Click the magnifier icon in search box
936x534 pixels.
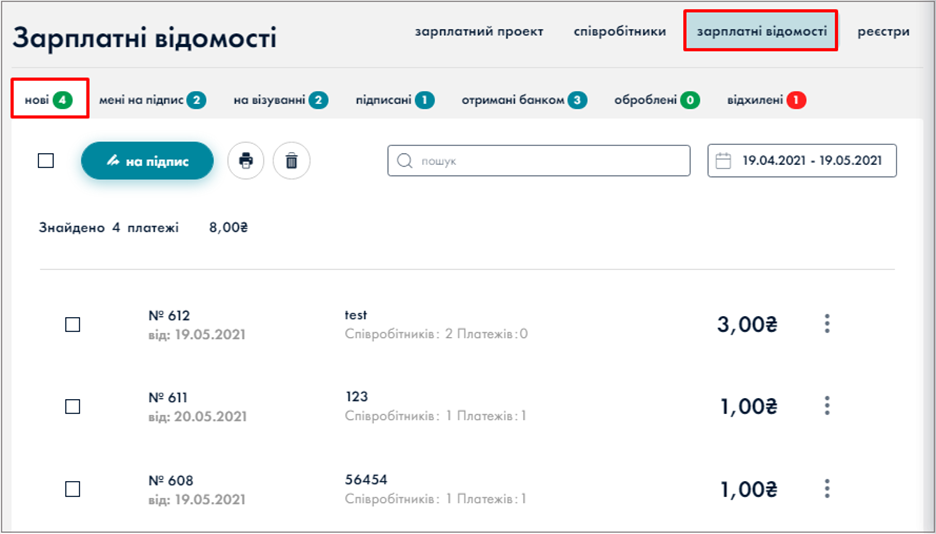click(x=405, y=160)
